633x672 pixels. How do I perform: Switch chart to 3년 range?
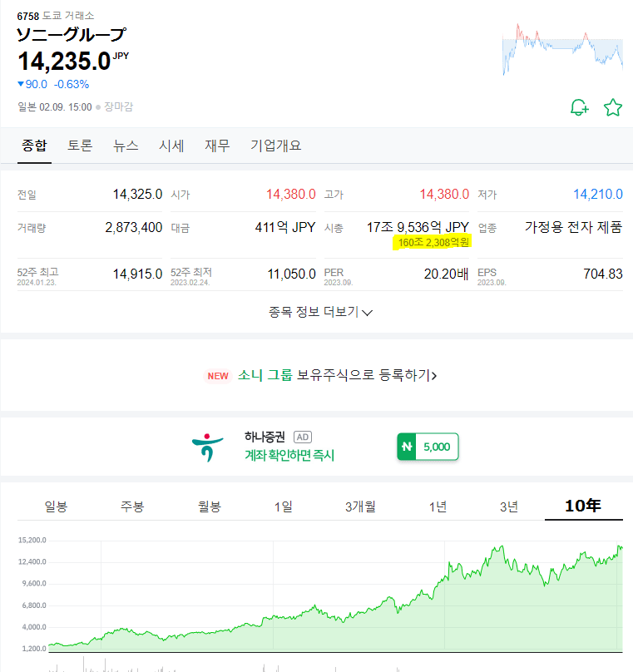(x=509, y=506)
